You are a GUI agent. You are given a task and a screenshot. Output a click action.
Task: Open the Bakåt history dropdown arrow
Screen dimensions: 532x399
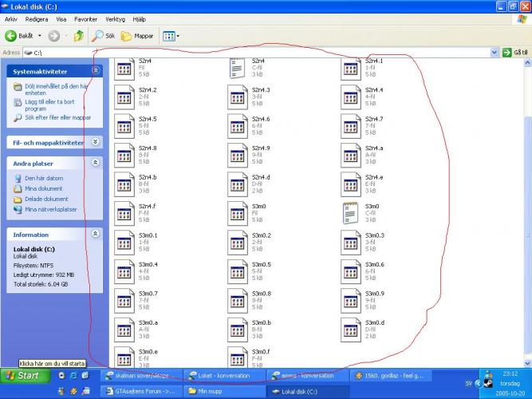coord(39,36)
